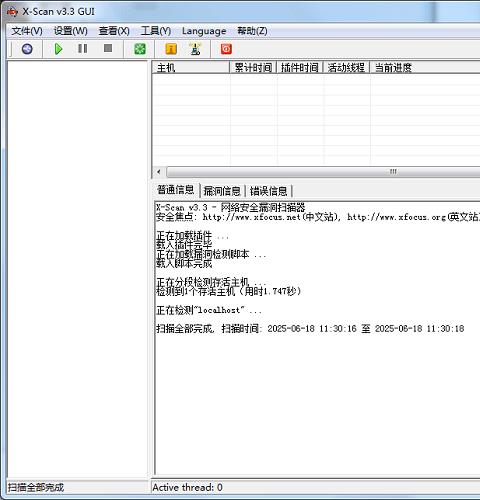Open the 文件(V) menu

(x=27, y=31)
